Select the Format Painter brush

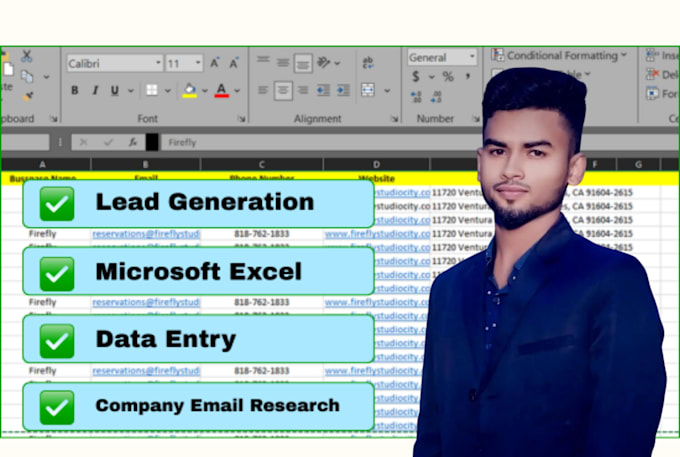(x=28, y=96)
